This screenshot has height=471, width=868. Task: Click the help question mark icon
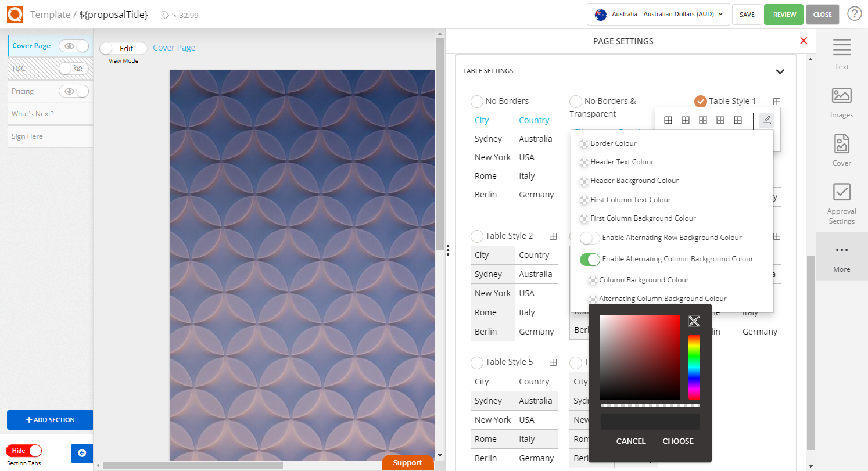[854, 14]
